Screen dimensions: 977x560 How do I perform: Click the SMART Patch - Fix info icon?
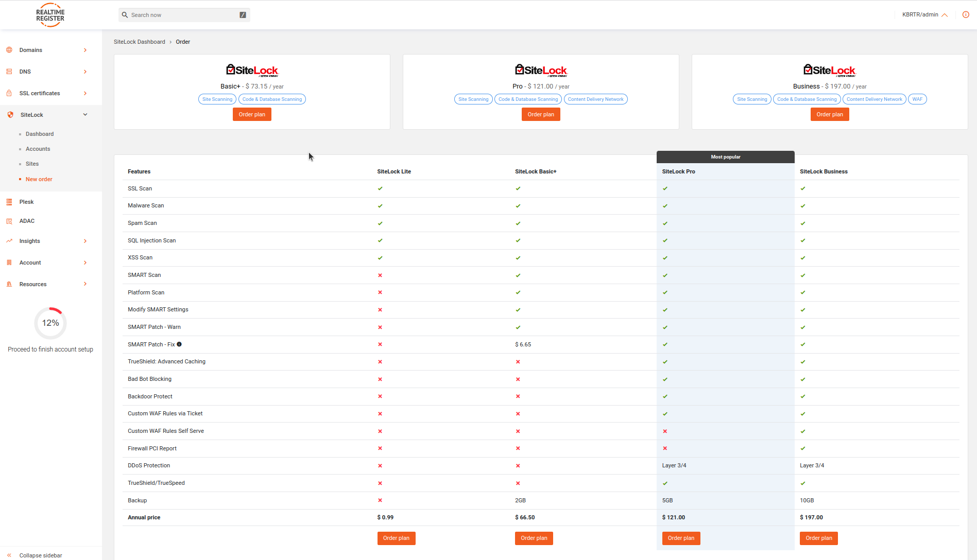(179, 344)
